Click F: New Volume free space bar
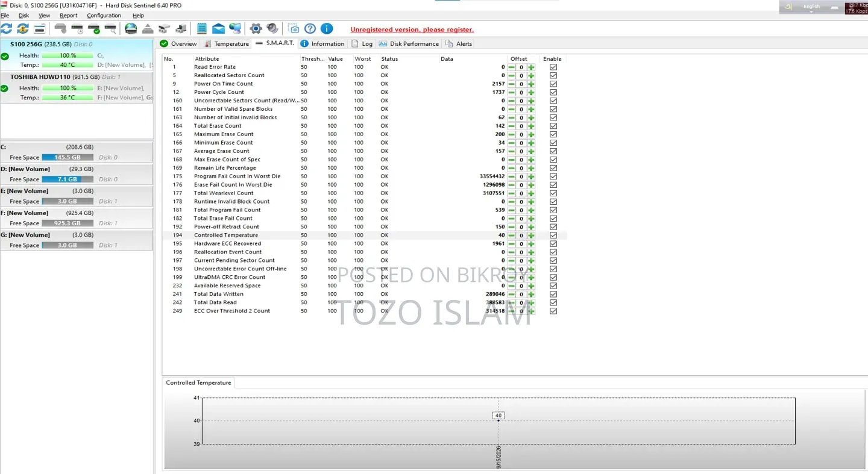Image resolution: width=868 pixels, height=474 pixels. [68, 223]
